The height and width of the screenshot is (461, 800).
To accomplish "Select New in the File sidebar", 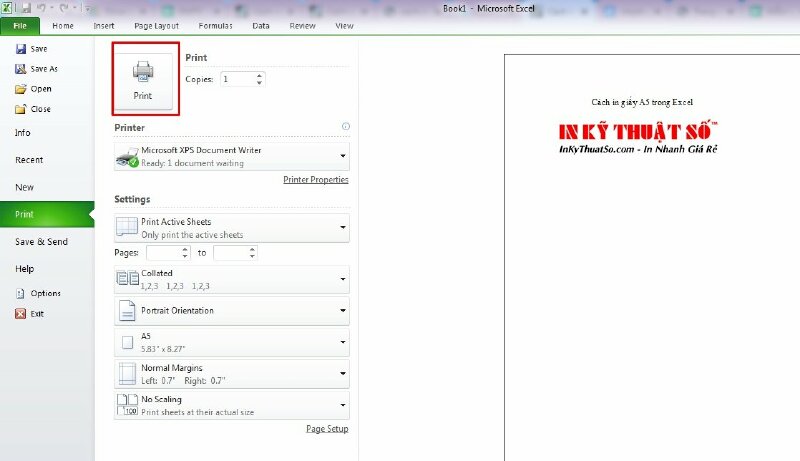I will [x=24, y=187].
